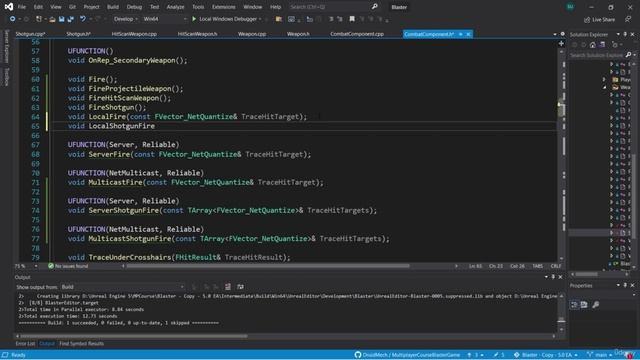Open the Develop configuration dropdown

tap(125, 19)
